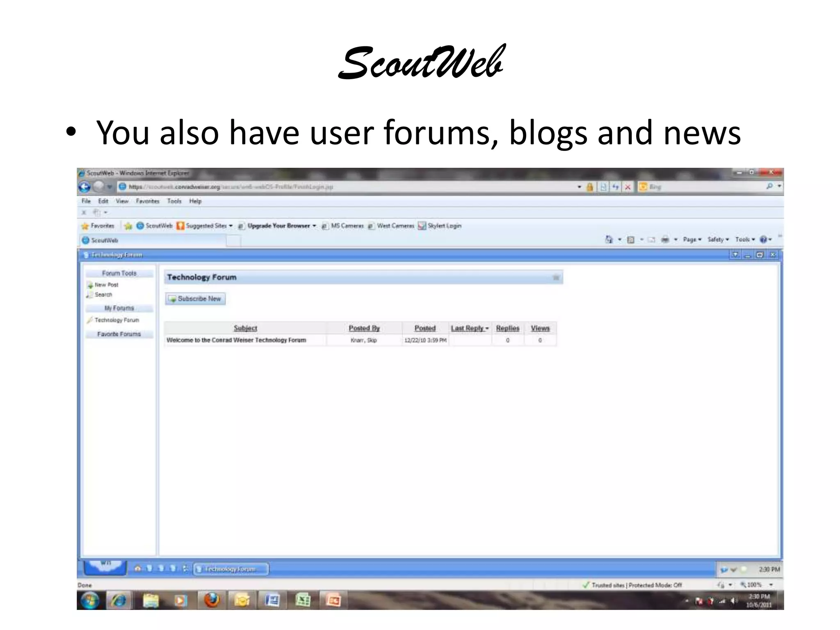Viewport: 840px width, 630px height.
Task: Click the Home icon in command bar
Action: tap(609, 240)
